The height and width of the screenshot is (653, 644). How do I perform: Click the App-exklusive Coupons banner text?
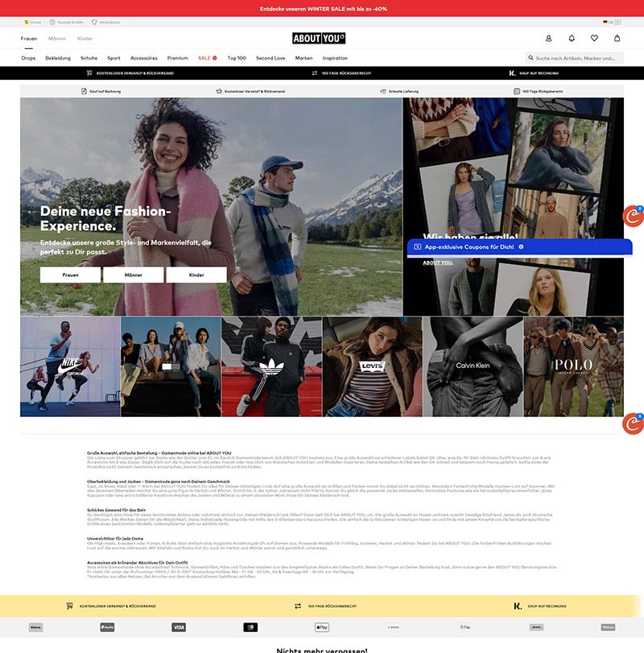[469, 246]
